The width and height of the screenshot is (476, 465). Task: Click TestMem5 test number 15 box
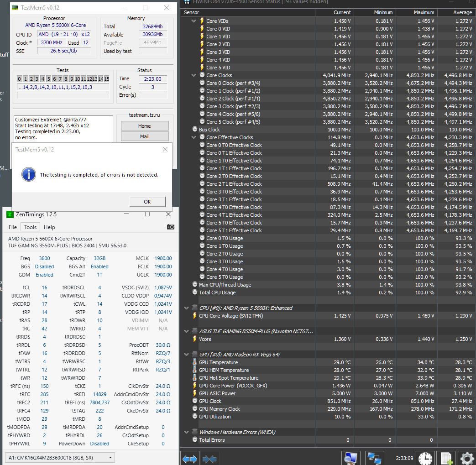pyautogui.click(x=106, y=79)
